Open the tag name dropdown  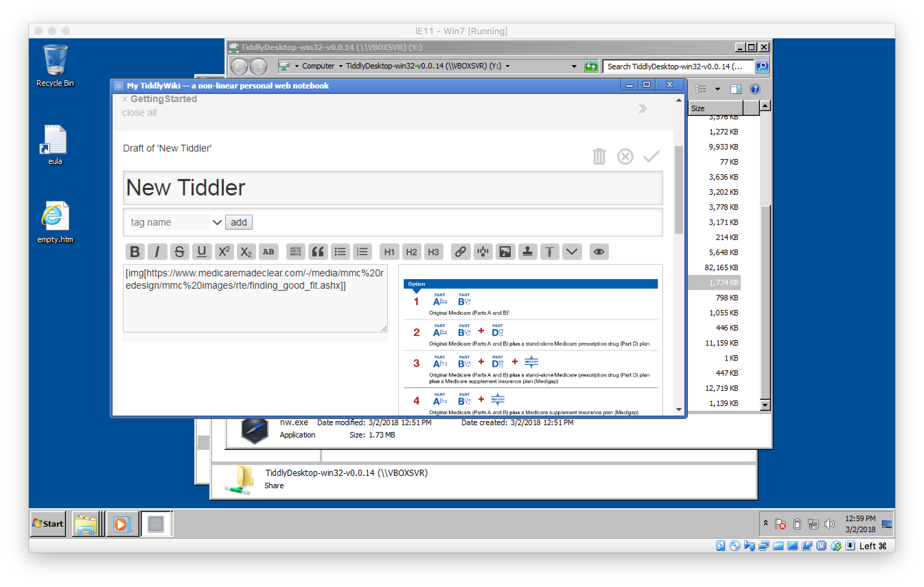pyautogui.click(x=217, y=222)
